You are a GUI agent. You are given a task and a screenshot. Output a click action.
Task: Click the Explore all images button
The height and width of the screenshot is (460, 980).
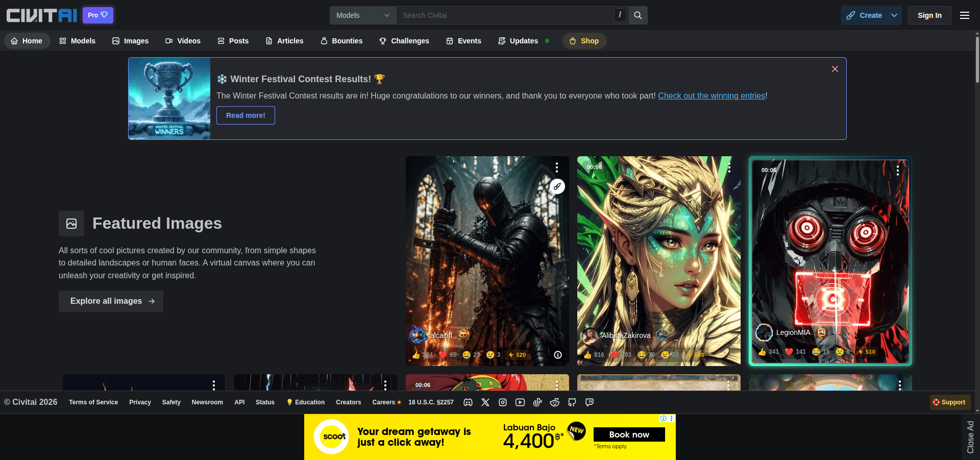(x=110, y=301)
